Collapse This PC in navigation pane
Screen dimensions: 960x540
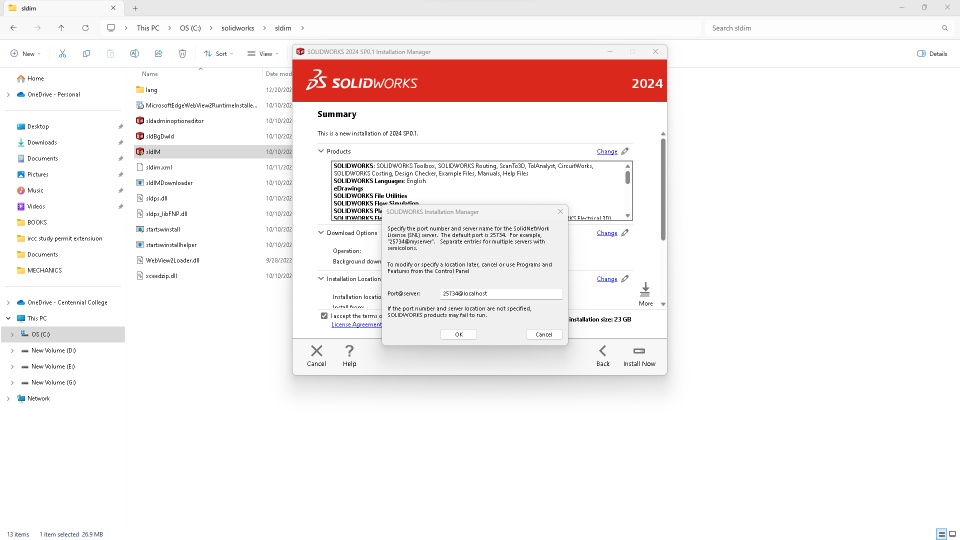8,318
